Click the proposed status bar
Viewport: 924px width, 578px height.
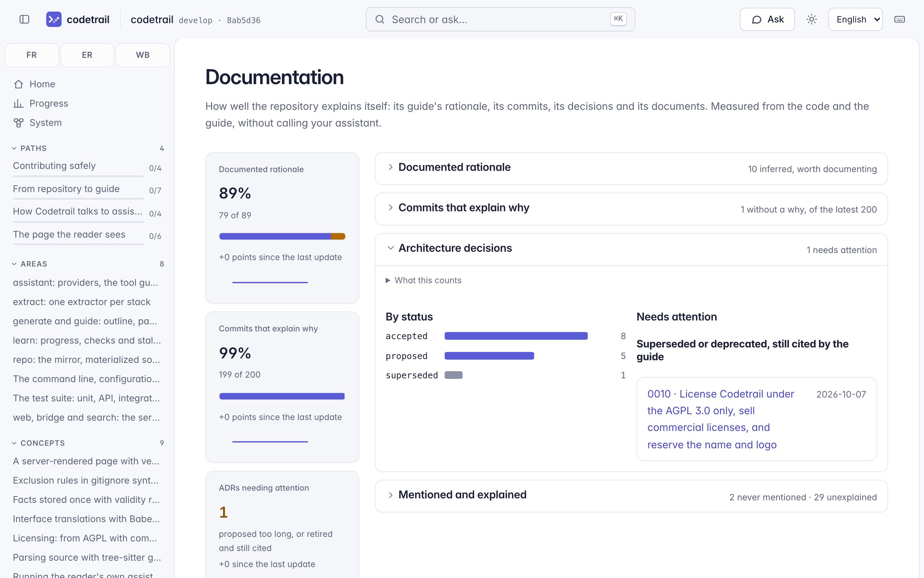[x=489, y=356]
